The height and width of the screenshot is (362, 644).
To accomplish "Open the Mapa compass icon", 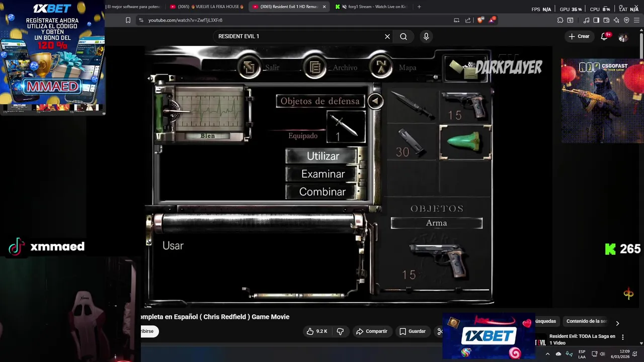I will (381, 67).
